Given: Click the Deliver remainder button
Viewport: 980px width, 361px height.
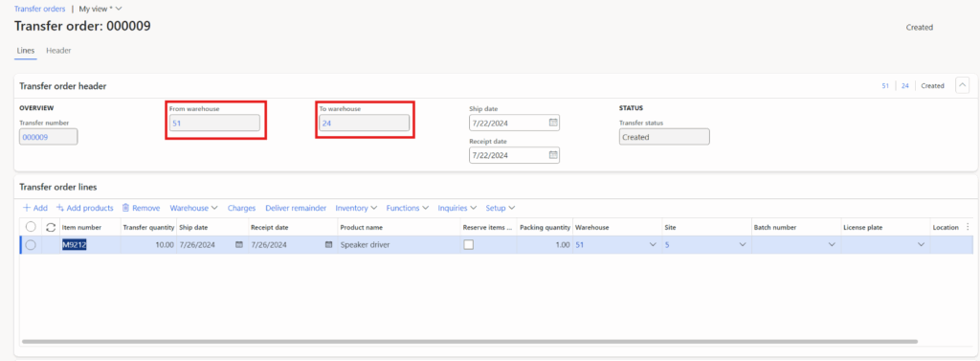Looking at the screenshot, I should (x=296, y=208).
